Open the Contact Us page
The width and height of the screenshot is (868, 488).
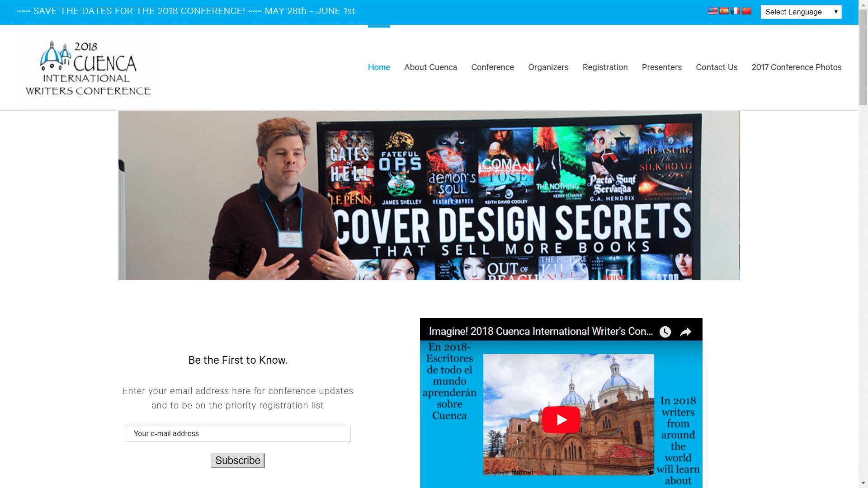click(717, 67)
